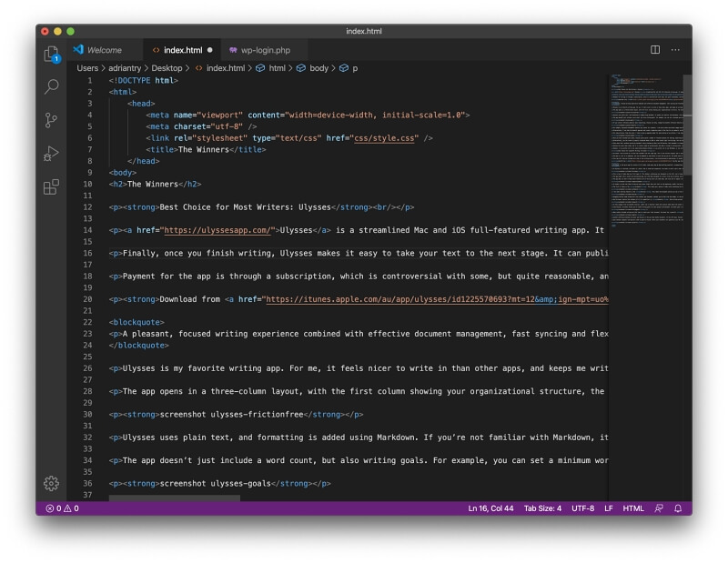This screenshot has width=728, height=563.
Task: Click adriantry in the breadcrumb path
Action: [x=125, y=68]
